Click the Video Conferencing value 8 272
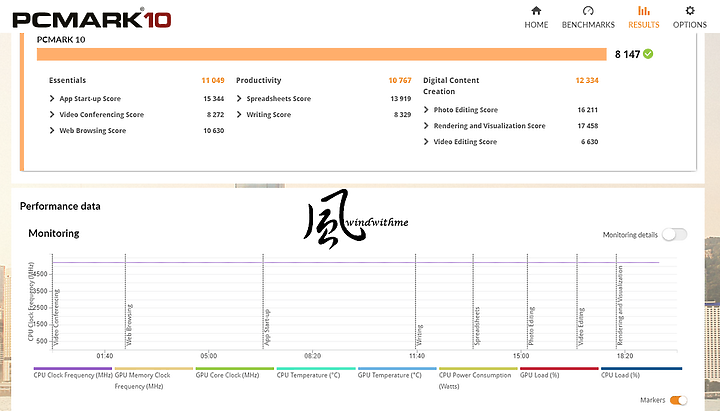Image resolution: width=720 pixels, height=411 pixels. 215,115
